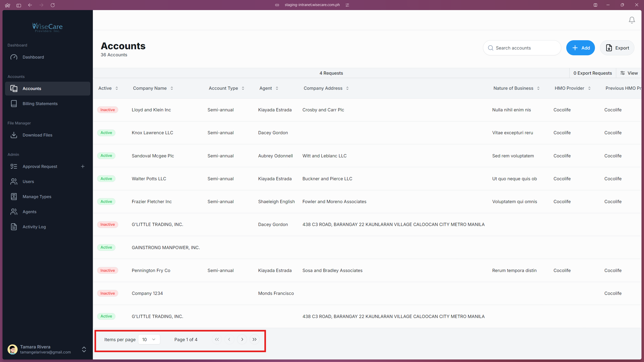Toggle sort on the Agent column
Viewport: 644px width, 362px height.
click(277, 88)
